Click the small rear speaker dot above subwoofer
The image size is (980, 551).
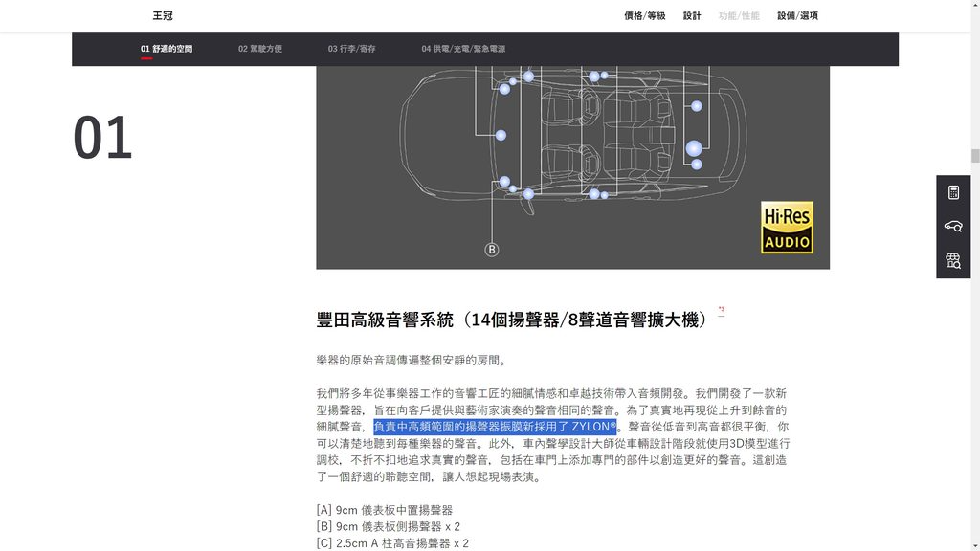pos(697,106)
